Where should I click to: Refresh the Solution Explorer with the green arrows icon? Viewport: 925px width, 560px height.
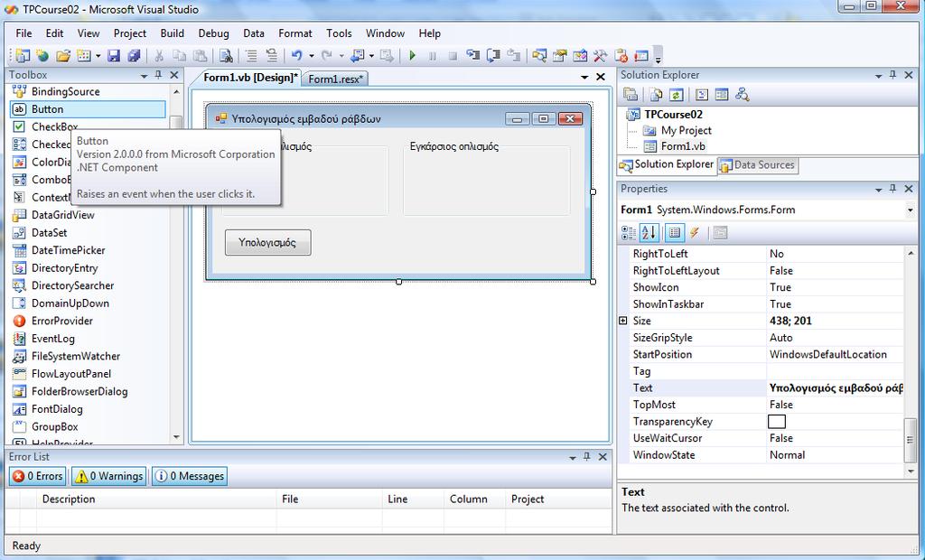676,95
